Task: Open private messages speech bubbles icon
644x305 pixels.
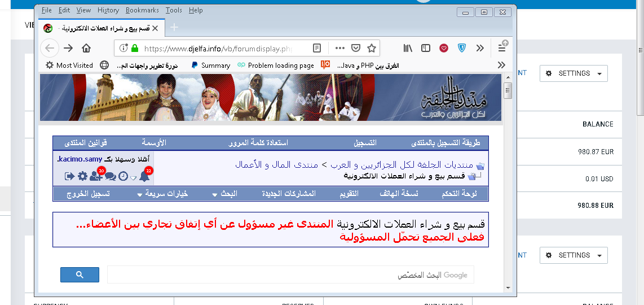Action: (x=111, y=176)
